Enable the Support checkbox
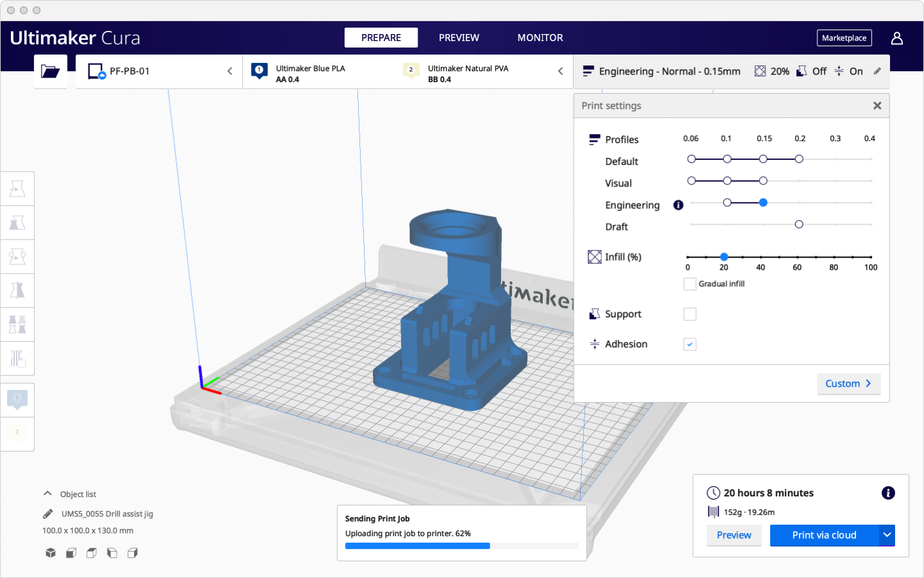 (690, 314)
